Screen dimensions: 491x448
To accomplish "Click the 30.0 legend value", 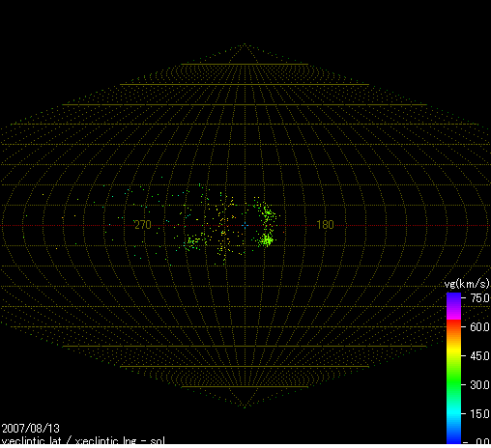I will tap(480, 384).
